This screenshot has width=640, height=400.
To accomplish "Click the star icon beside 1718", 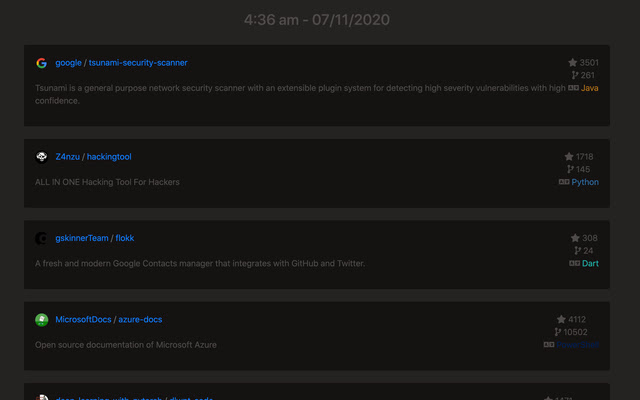I will (569, 156).
